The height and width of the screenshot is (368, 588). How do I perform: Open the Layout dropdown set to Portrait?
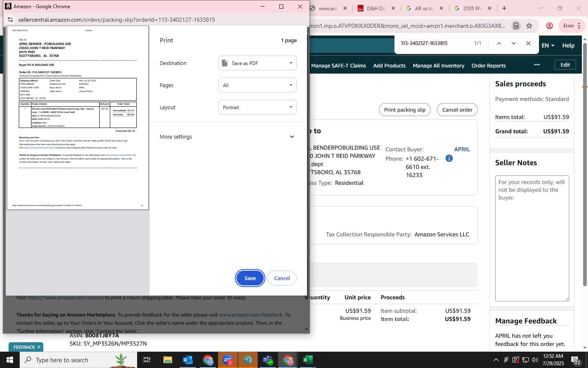tap(258, 107)
